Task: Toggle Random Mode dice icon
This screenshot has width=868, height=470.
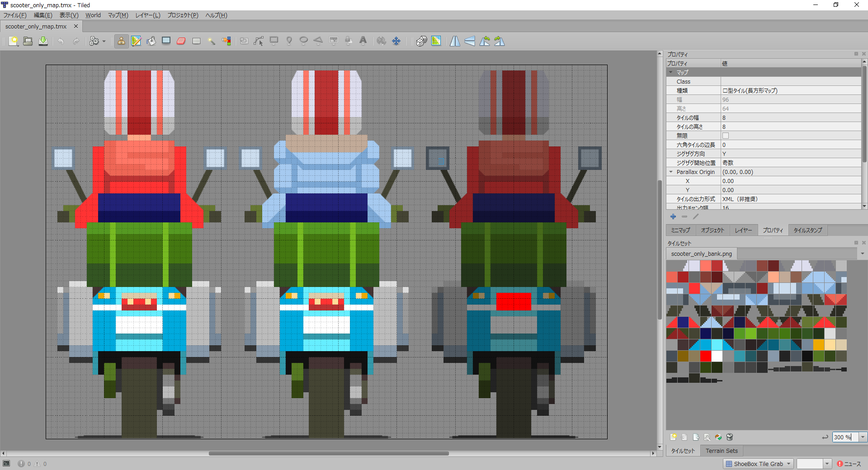Action: [x=421, y=41]
